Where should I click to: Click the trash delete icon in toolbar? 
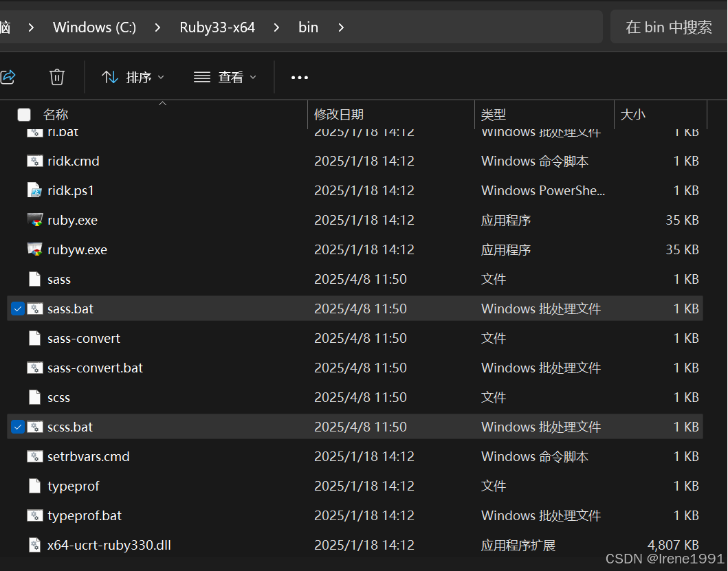pos(56,77)
